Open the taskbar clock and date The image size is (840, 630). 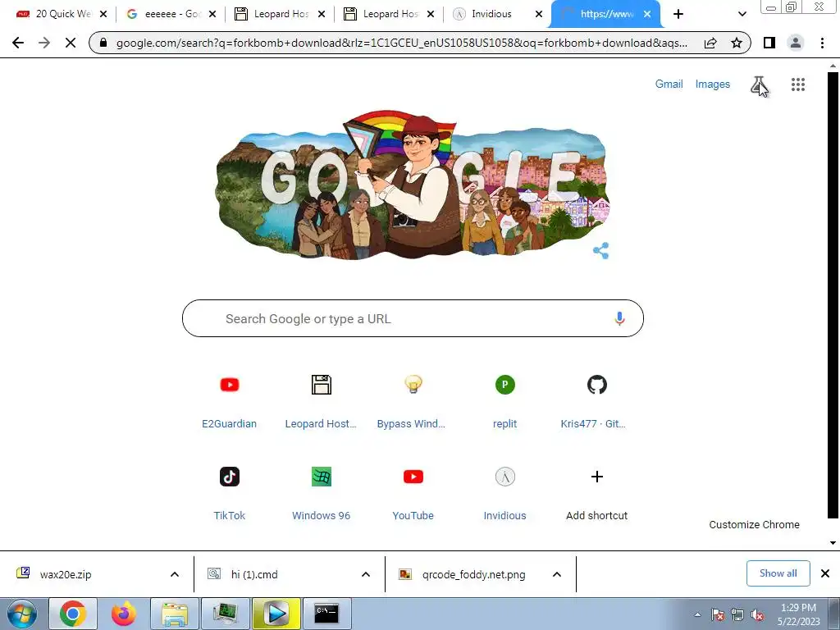pos(798,614)
